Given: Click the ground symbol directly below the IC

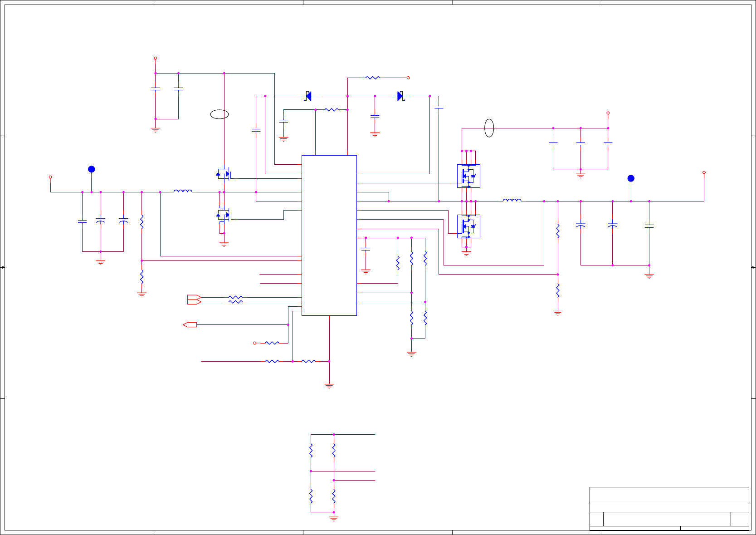Looking at the screenshot, I should click(x=329, y=386).
